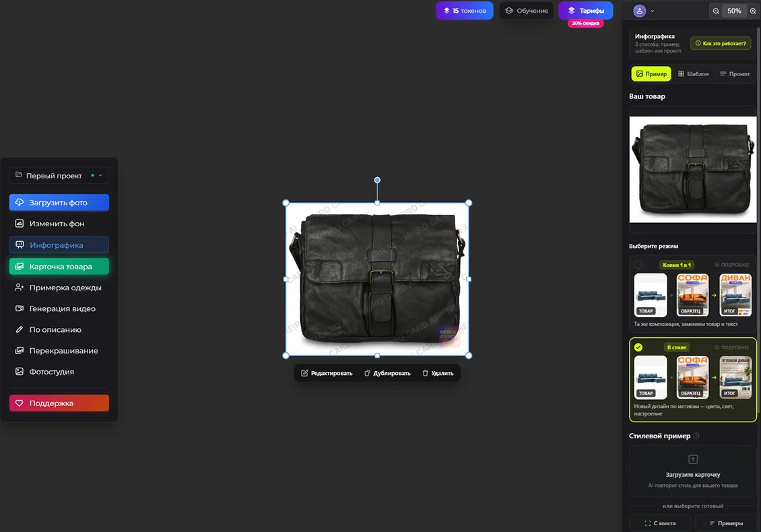The width and height of the screenshot is (761, 532).
Task: Open the Обучение page
Action: point(527,11)
